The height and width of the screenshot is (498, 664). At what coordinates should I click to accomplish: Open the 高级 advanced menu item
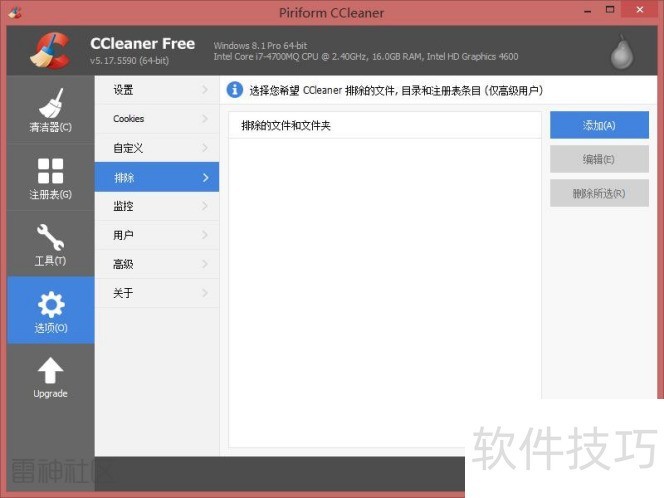click(x=157, y=264)
